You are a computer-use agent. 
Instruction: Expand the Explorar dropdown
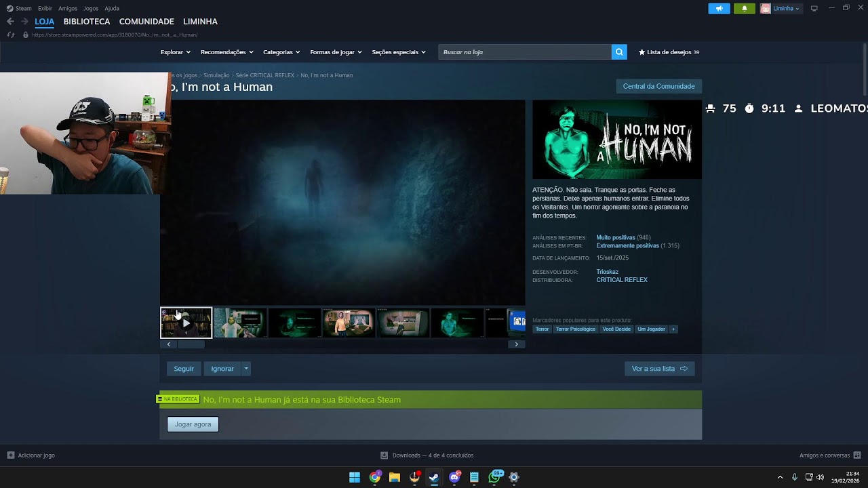pos(175,52)
